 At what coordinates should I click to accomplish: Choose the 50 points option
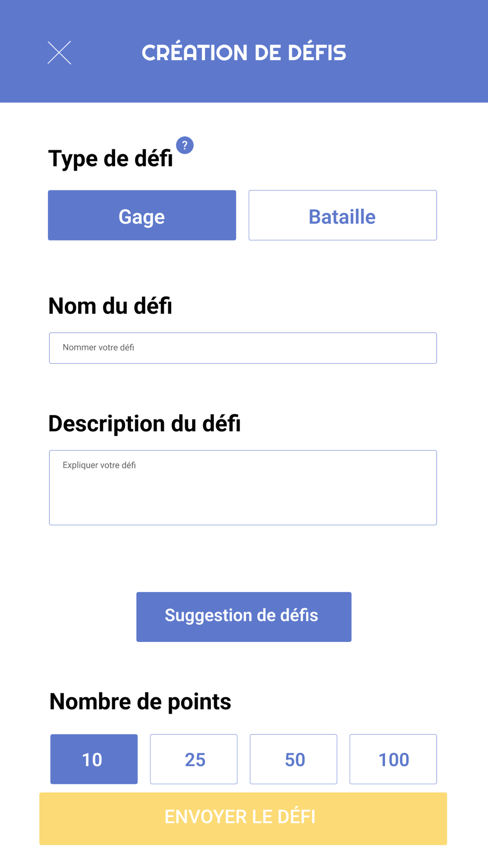293,759
